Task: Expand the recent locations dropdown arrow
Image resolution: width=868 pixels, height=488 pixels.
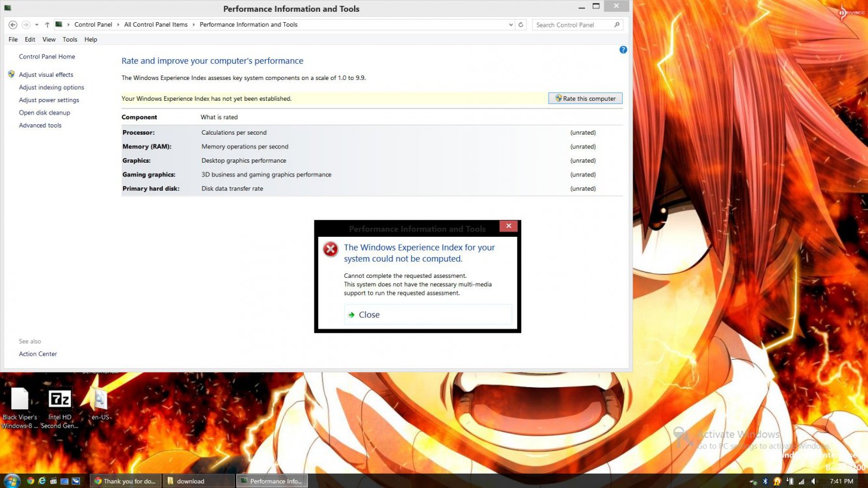Action: pos(36,25)
